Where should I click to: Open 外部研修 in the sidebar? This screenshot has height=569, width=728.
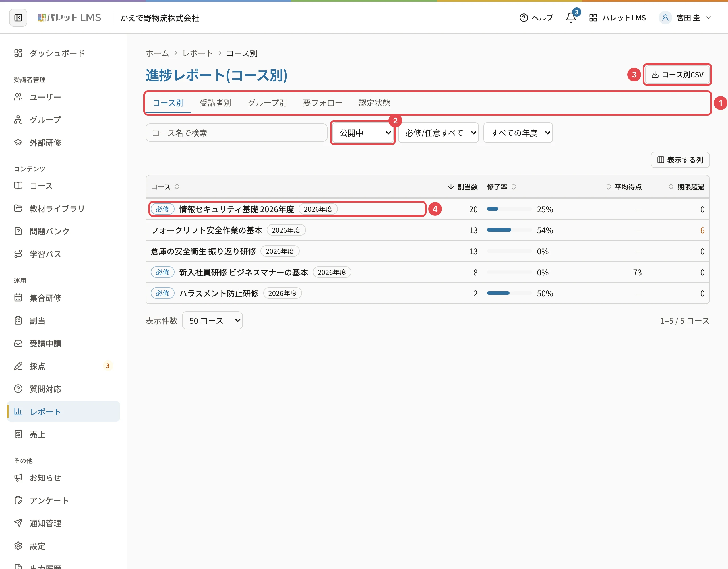[63, 143]
